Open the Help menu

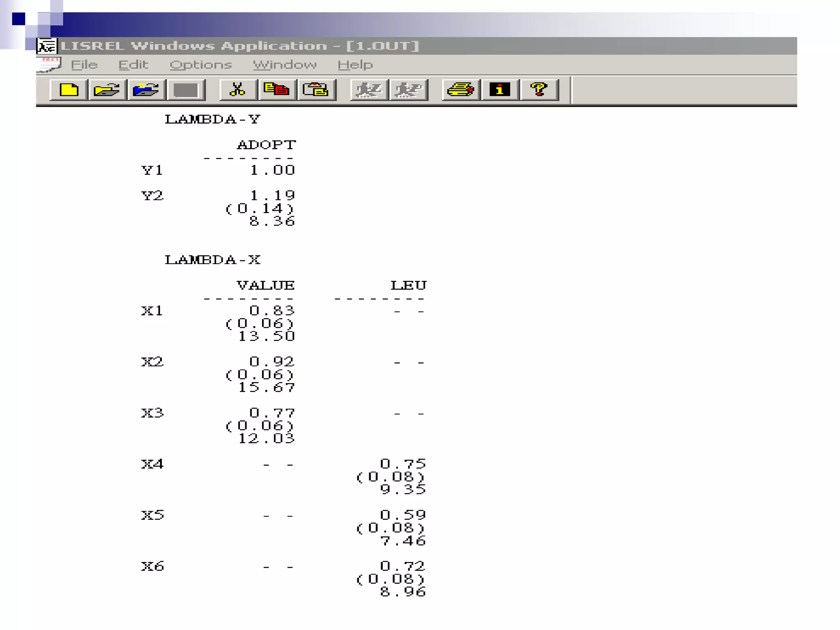(355, 65)
